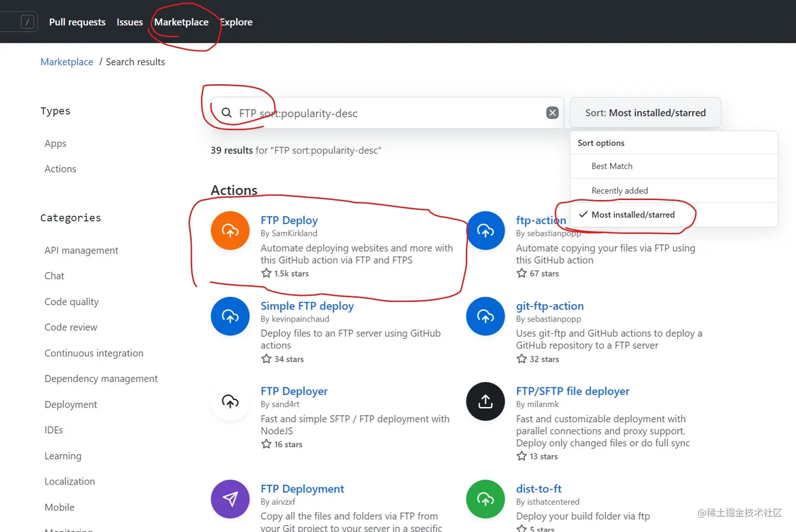Click the star icon beside 1.5k stars
The width and height of the screenshot is (796, 532).
pos(266,273)
